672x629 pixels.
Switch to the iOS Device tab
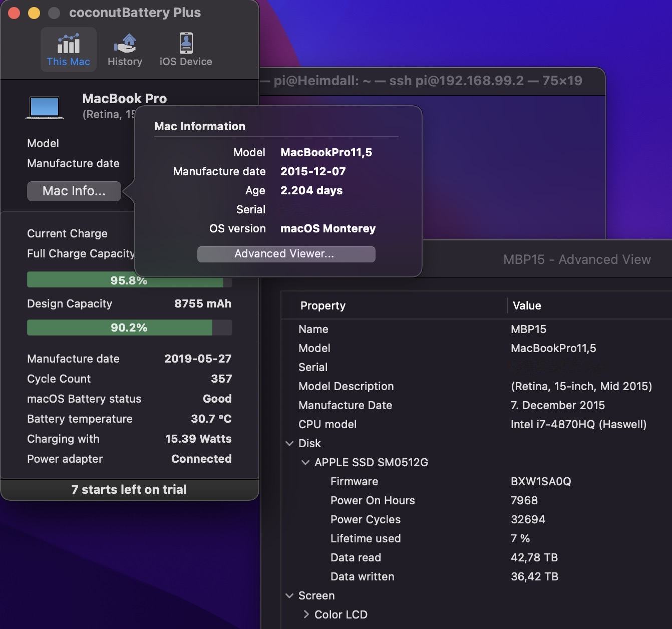point(186,50)
